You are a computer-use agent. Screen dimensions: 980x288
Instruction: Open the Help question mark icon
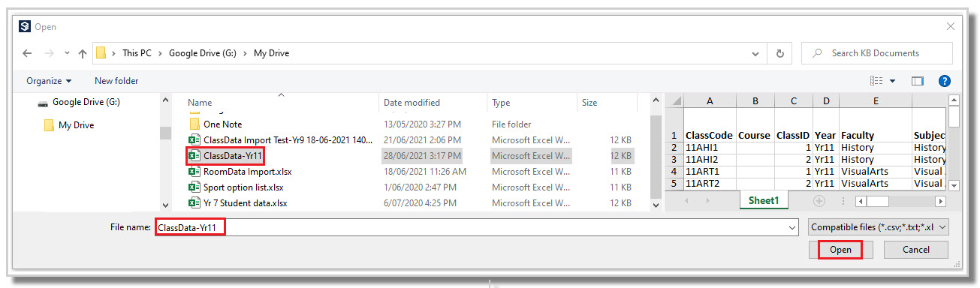coord(945,81)
